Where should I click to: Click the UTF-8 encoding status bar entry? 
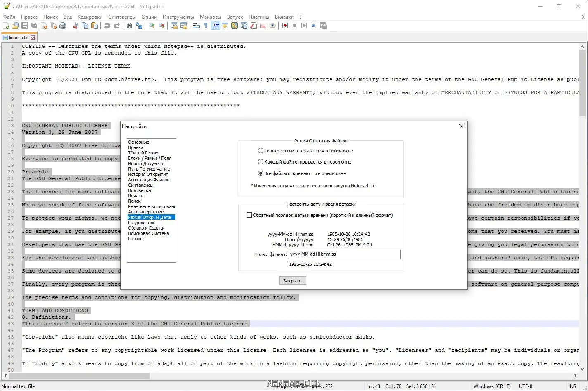point(526,386)
